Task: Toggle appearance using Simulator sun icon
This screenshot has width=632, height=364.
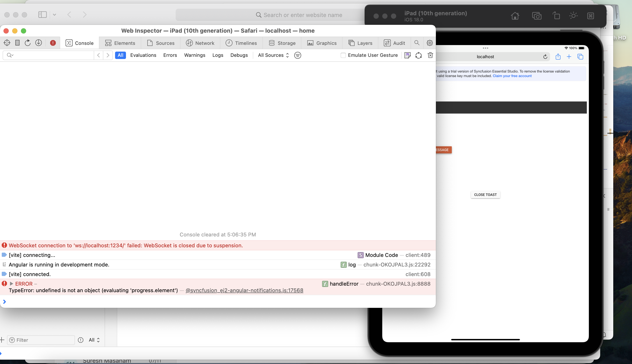Action: tap(573, 16)
